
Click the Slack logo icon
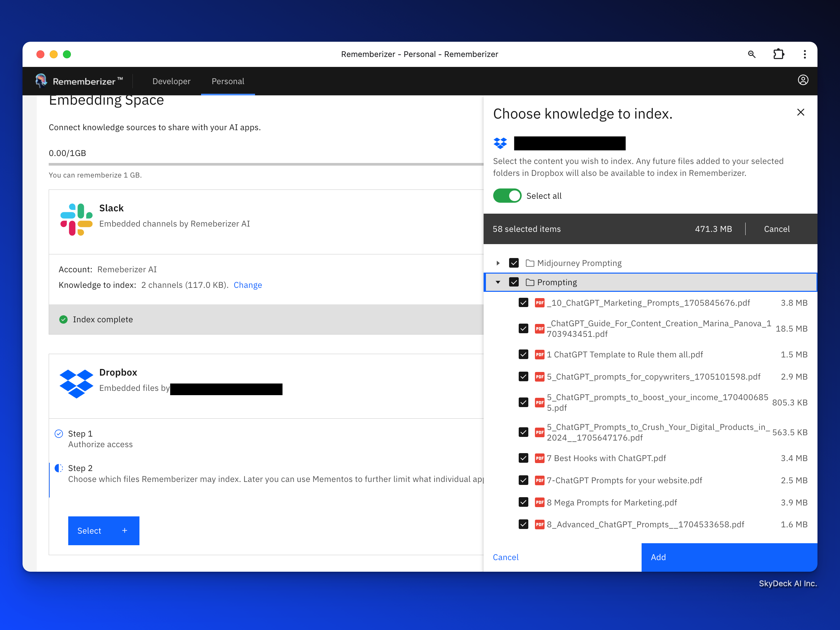pyautogui.click(x=76, y=220)
